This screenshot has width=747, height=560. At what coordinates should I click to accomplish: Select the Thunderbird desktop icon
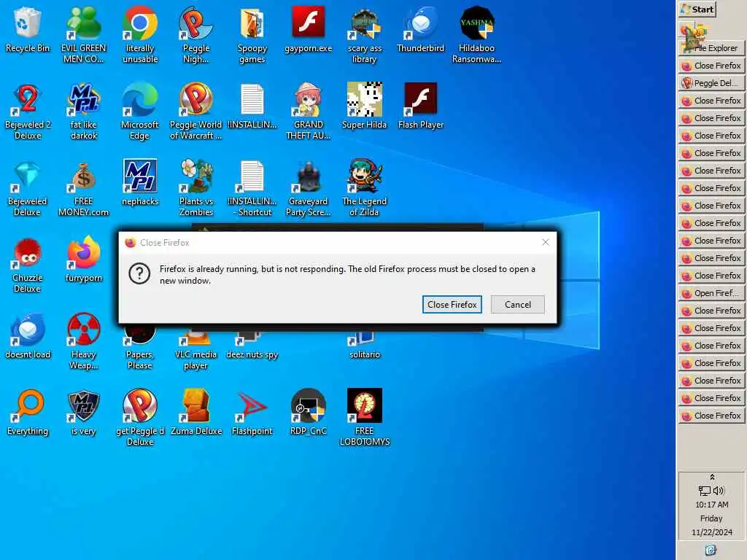[420, 29]
